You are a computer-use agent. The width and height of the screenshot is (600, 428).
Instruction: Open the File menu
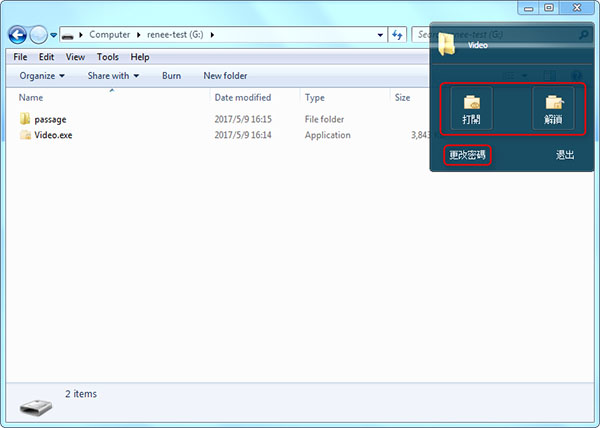pos(20,57)
